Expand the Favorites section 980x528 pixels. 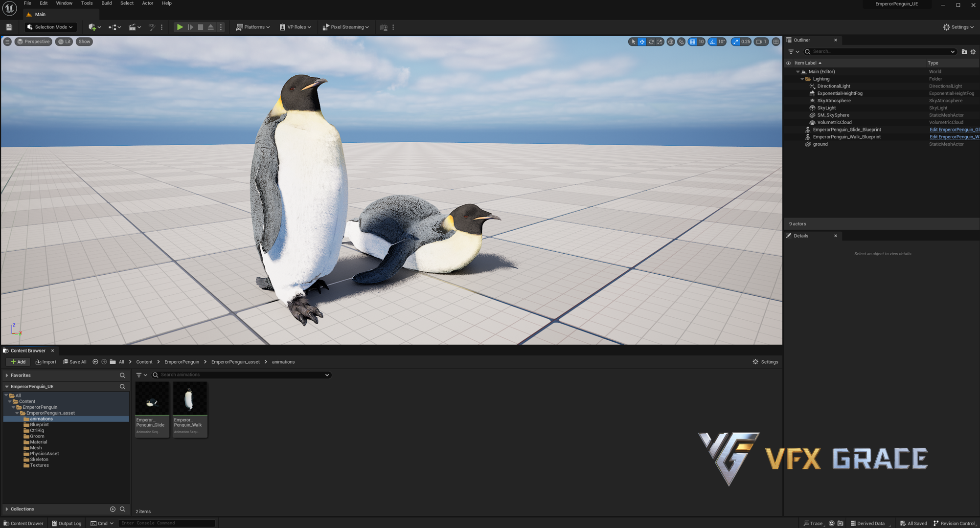click(x=7, y=375)
